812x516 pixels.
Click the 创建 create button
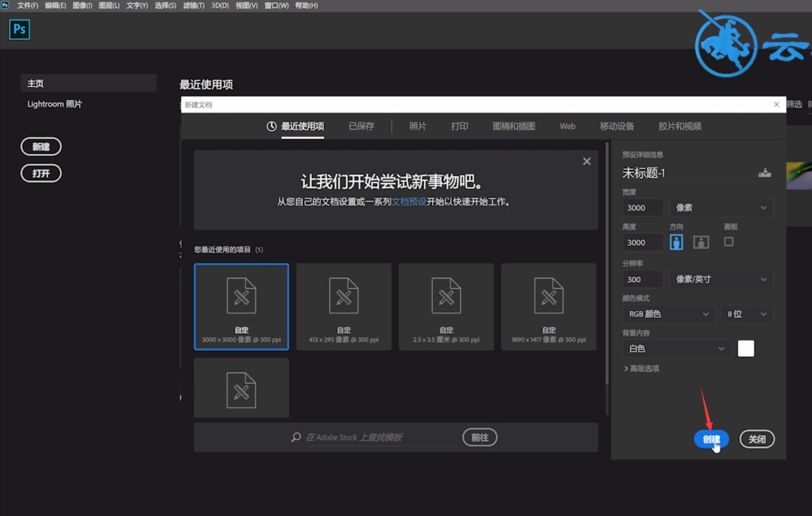pos(711,439)
